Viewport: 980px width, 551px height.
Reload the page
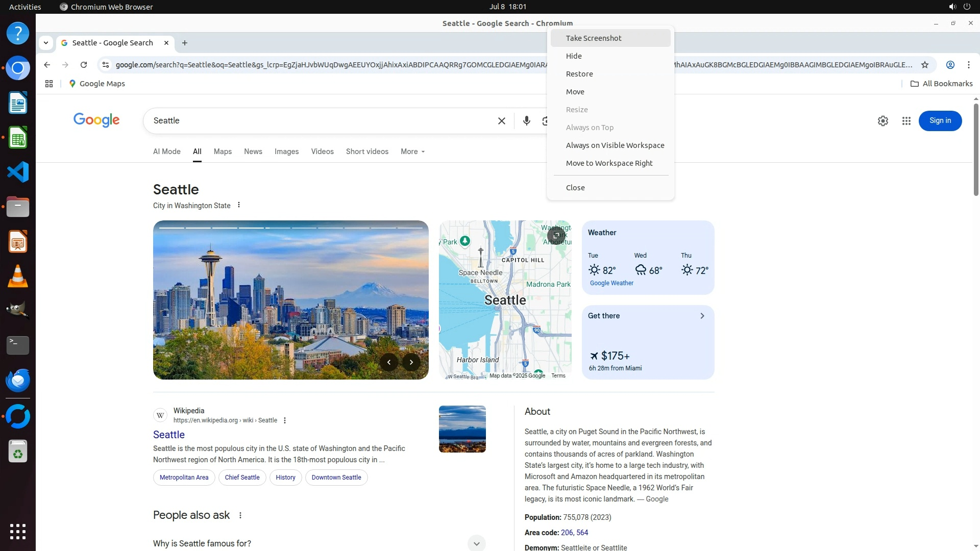point(84,65)
